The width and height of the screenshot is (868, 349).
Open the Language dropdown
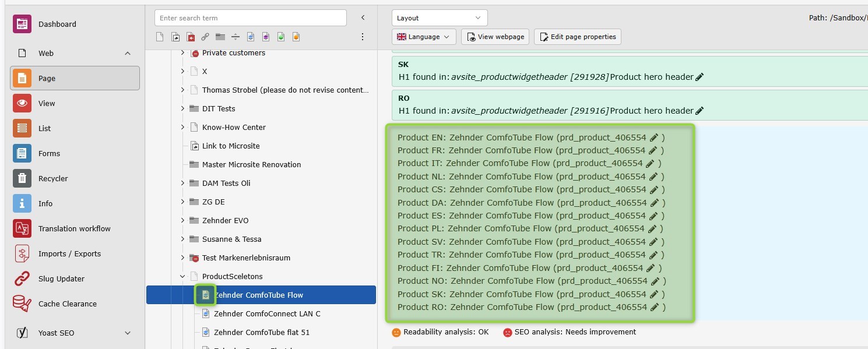(x=424, y=37)
